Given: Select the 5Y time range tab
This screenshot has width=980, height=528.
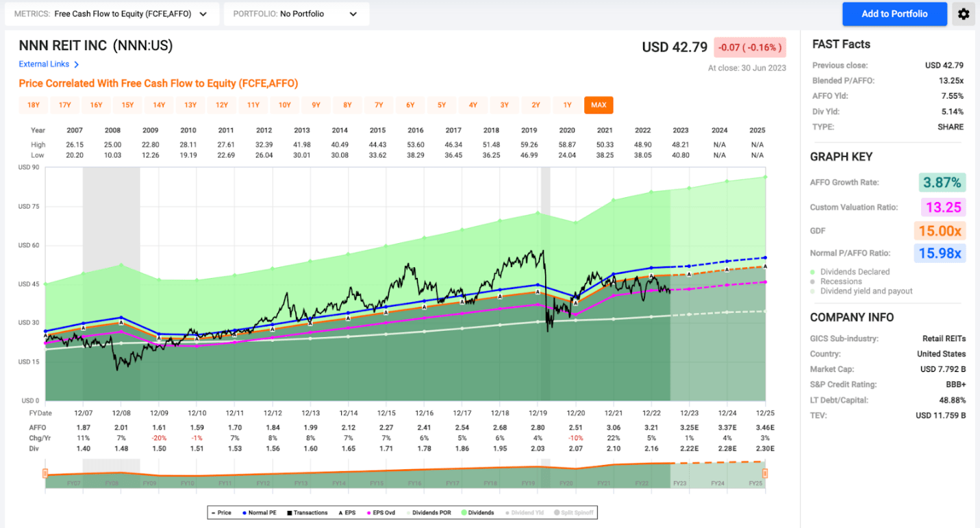Looking at the screenshot, I should coord(442,105).
